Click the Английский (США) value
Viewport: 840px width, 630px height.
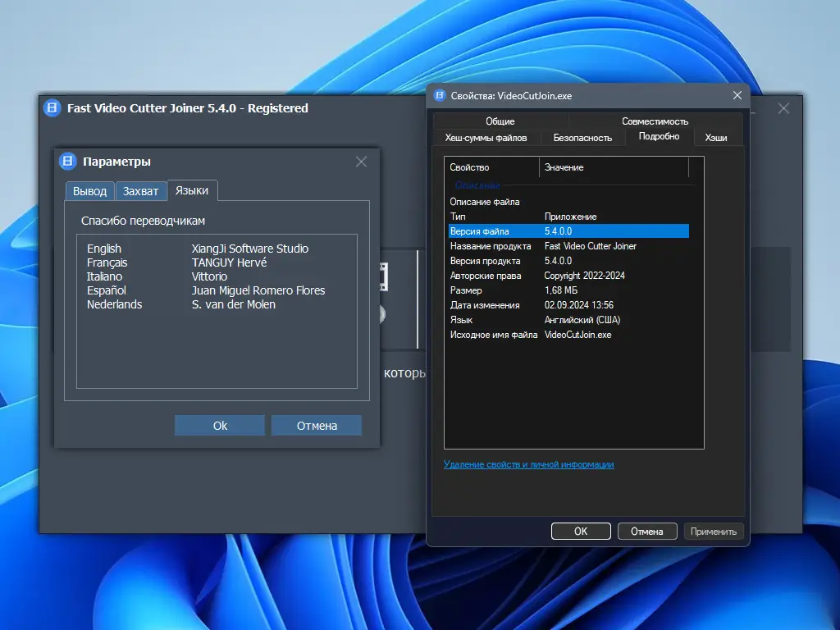[582, 320]
